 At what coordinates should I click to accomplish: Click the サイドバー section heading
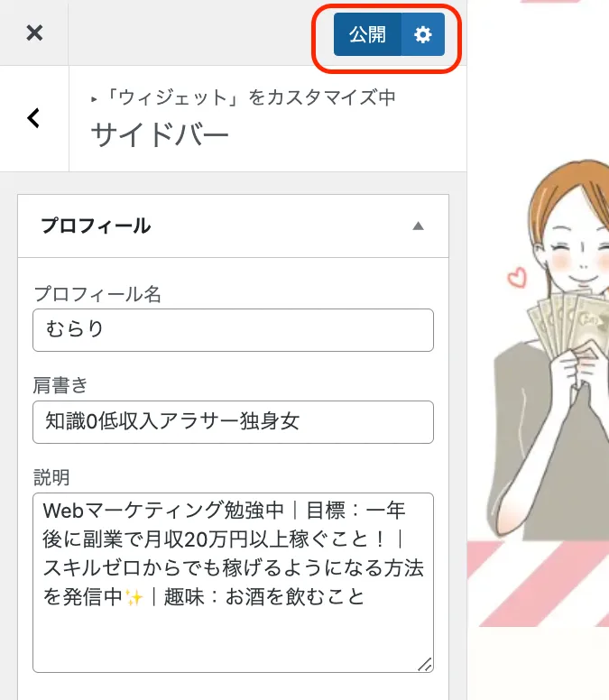pyautogui.click(x=160, y=134)
